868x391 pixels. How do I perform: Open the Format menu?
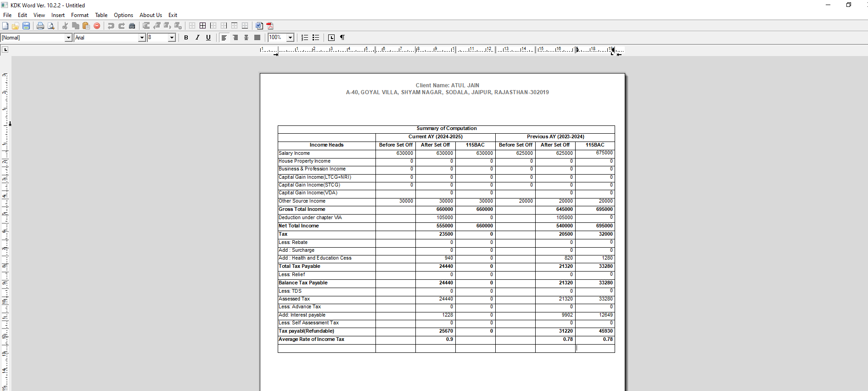[80, 15]
